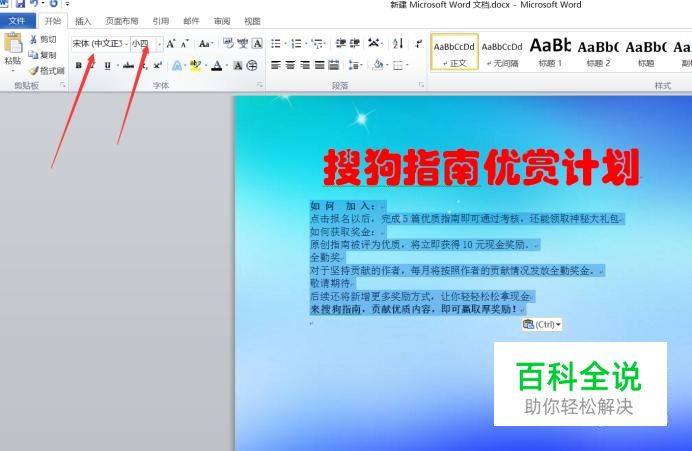Screen dimensions: 692x451
Task: Expand the bullets list dropdown
Action: pos(285,44)
